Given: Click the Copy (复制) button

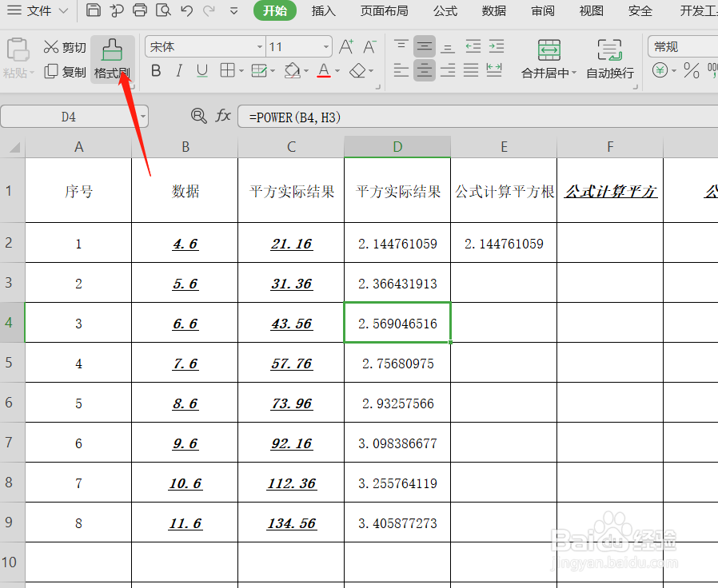Looking at the screenshot, I should 65,72.
